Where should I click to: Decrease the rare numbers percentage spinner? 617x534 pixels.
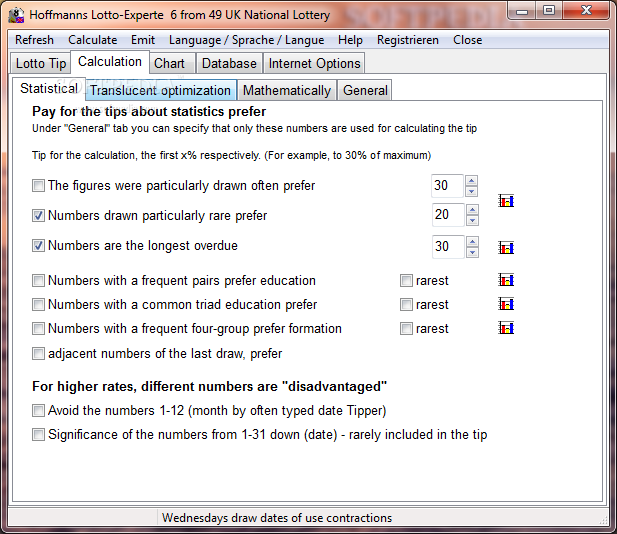(x=472, y=220)
